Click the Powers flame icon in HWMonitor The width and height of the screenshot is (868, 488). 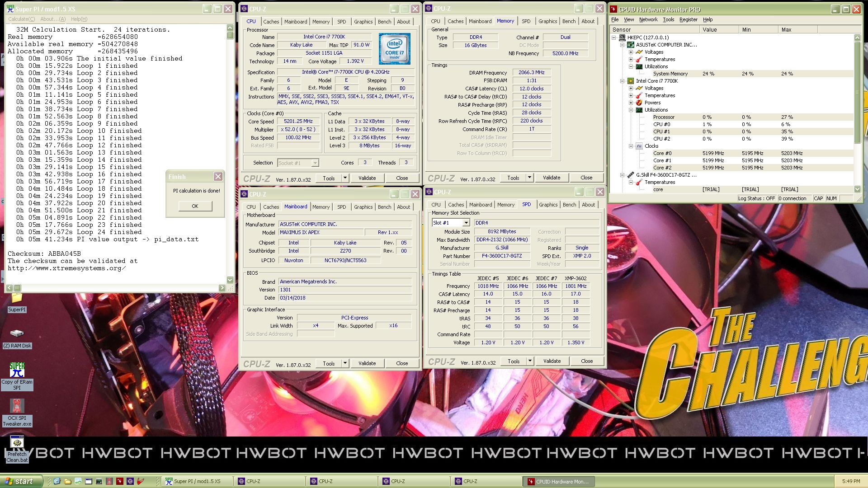click(x=639, y=103)
